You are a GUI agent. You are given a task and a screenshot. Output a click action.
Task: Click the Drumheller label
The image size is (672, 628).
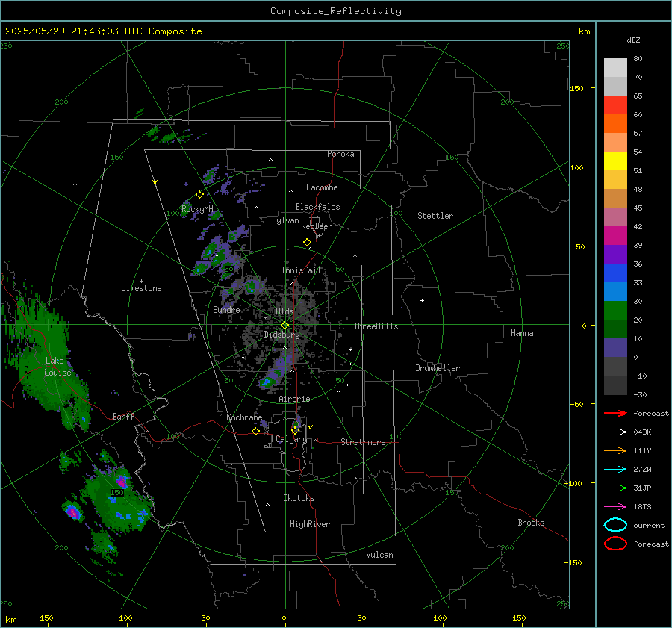pyautogui.click(x=438, y=368)
